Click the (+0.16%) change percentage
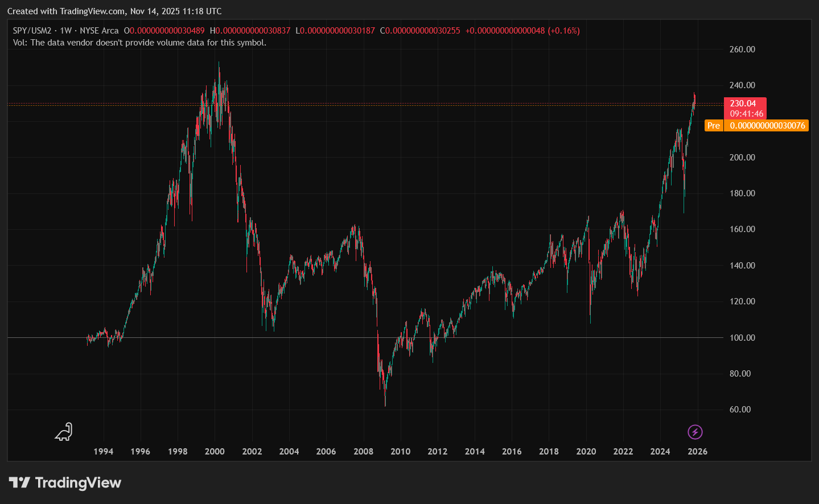 click(563, 31)
